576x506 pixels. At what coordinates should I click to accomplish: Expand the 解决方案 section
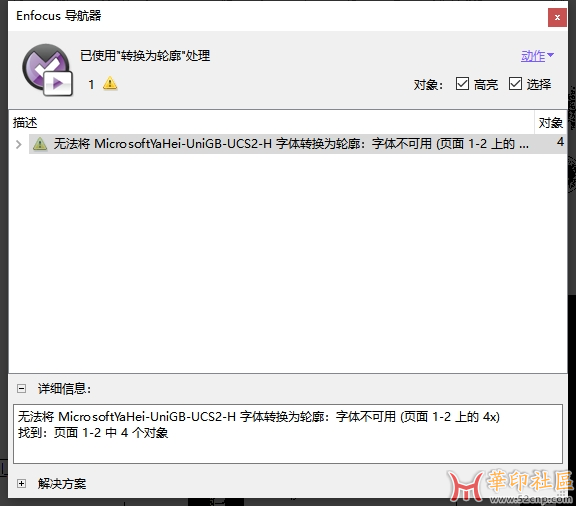click(22, 484)
